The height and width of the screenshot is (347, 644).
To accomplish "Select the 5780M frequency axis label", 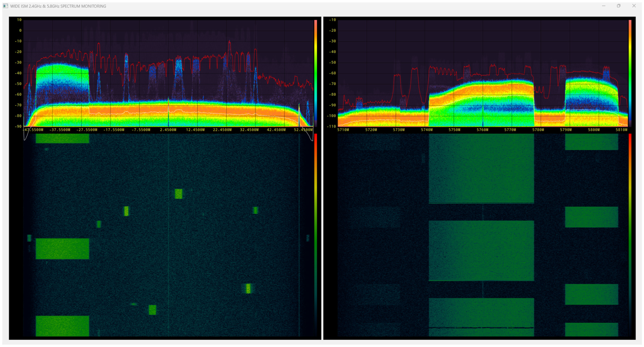I will click(538, 130).
